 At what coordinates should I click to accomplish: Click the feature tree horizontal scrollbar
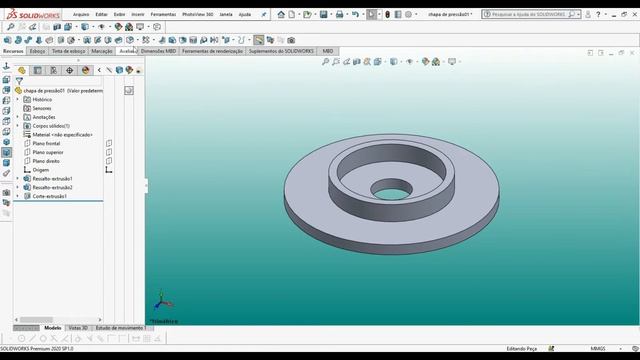(x=36, y=320)
